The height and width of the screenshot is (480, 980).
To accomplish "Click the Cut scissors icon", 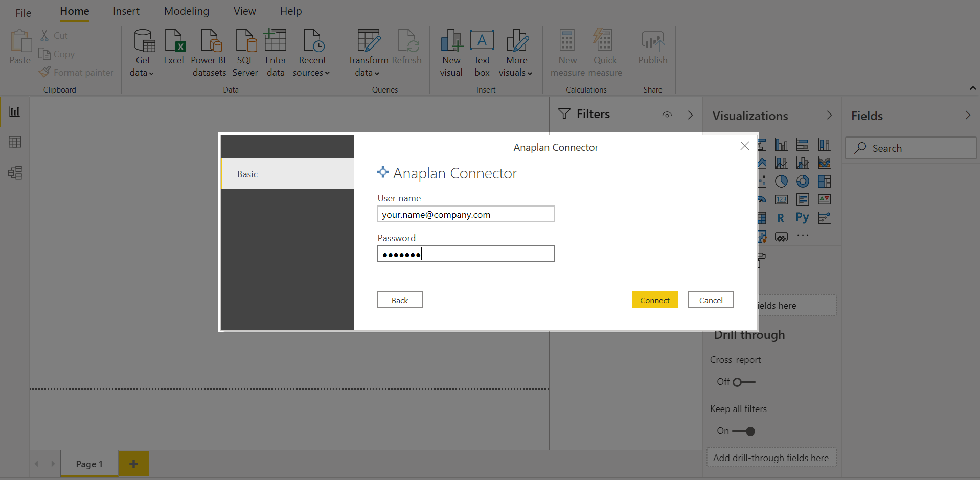I will [x=45, y=35].
